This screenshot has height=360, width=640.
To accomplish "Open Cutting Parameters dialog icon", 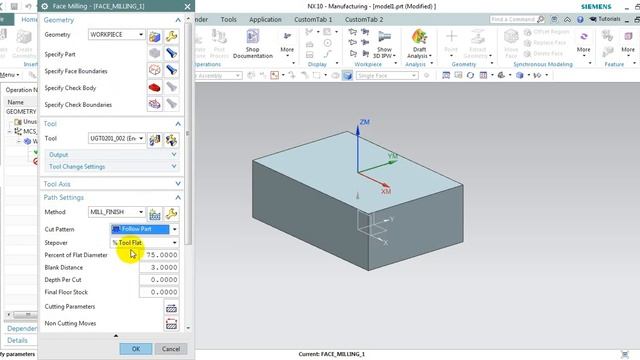I will pyautogui.click(x=171, y=308).
